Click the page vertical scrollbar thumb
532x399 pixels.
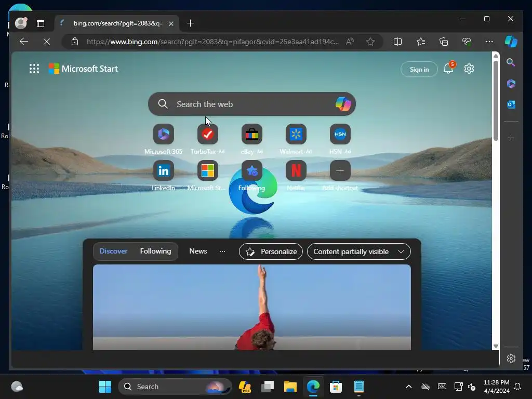coord(496,100)
